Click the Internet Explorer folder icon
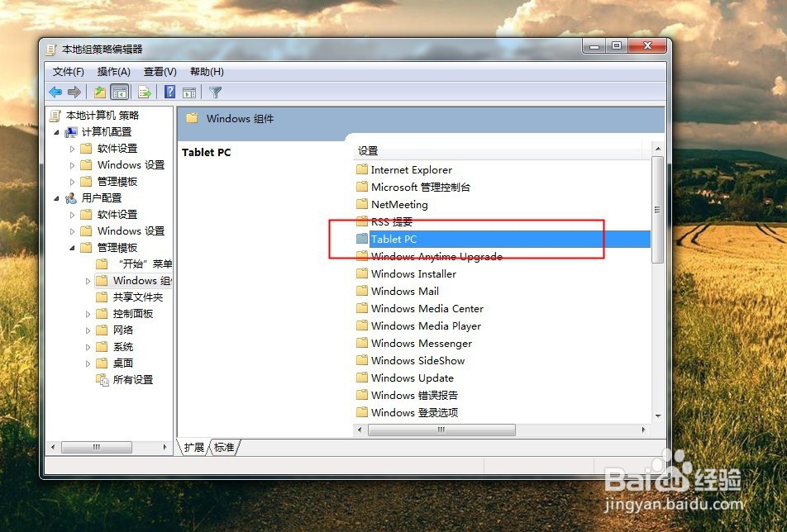The width and height of the screenshot is (787, 532). click(362, 169)
